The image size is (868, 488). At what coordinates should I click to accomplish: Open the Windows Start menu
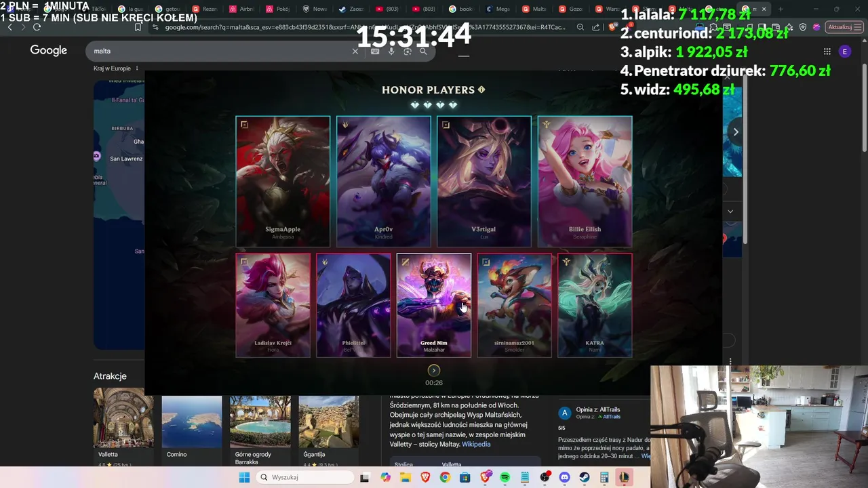click(244, 477)
